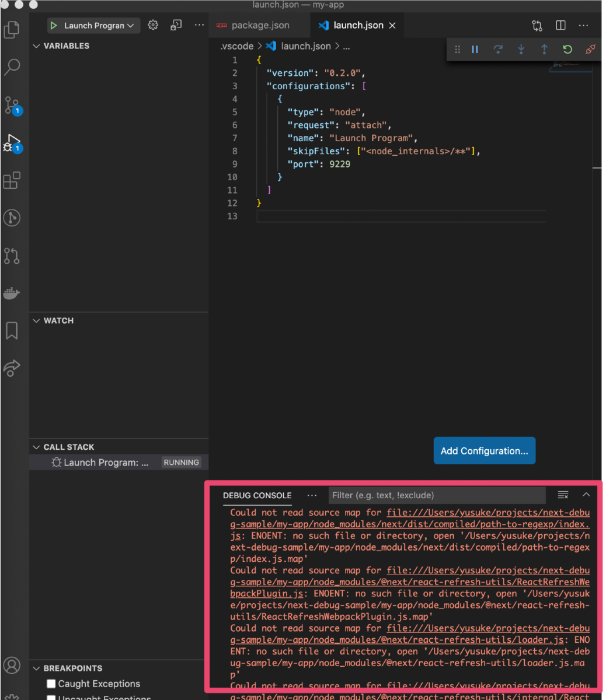Step into in debug toolbar
The width and height of the screenshot is (606, 700).
[x=521, y=50]
